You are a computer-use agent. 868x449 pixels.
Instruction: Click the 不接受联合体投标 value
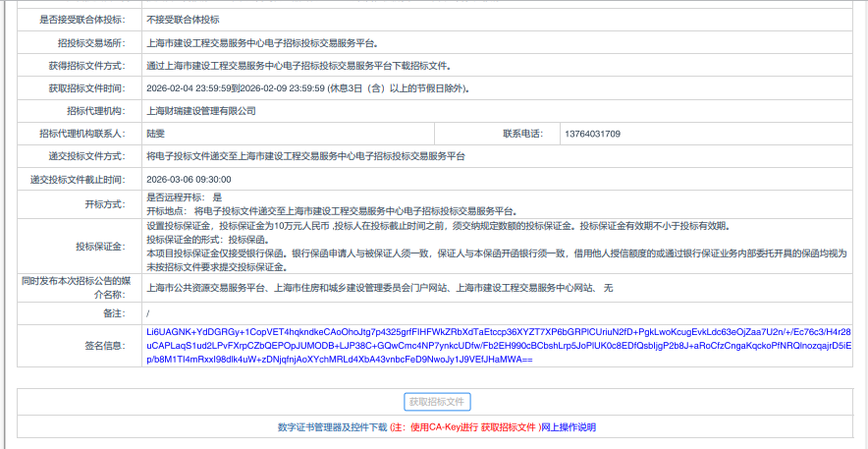tap(183, 20)
